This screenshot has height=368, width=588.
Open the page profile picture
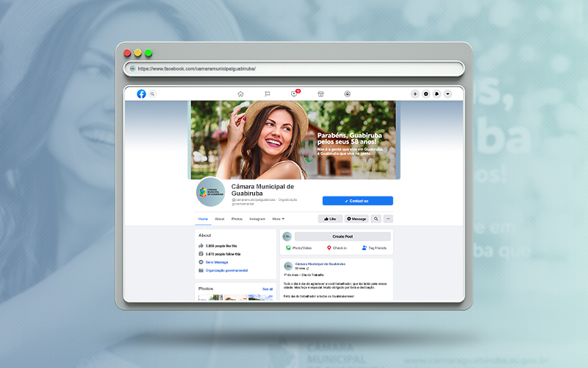tap(211, 192)
